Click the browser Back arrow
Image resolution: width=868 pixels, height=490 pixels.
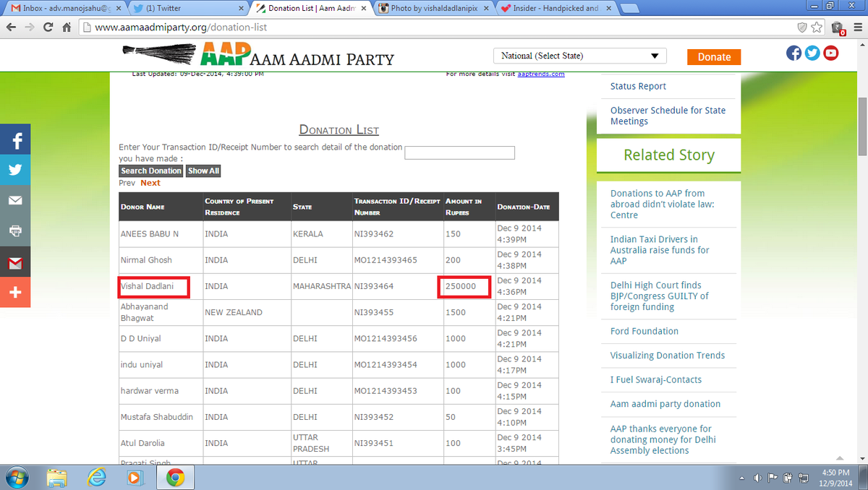pos(11,27)
